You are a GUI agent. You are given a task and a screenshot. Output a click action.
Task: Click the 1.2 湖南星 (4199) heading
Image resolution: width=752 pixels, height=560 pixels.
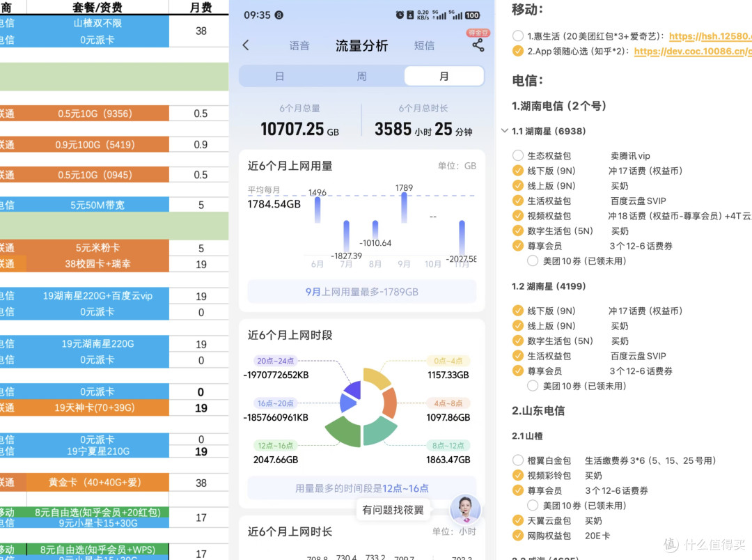pyautogui.click(x=549, y=286)
